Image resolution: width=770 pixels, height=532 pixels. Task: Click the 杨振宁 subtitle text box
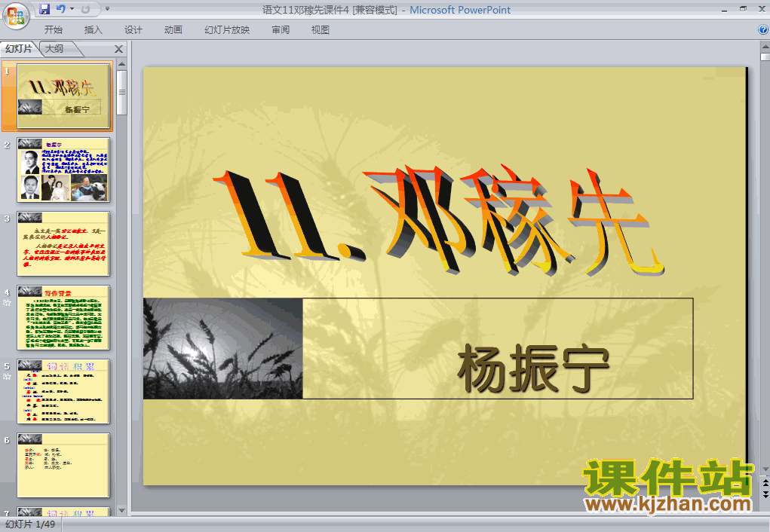498,348
